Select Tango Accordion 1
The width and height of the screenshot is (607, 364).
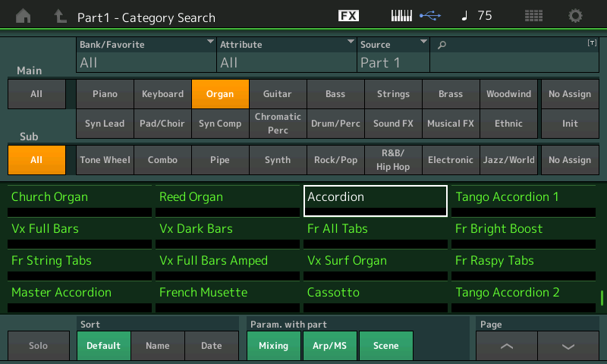[x=524, y=201]
